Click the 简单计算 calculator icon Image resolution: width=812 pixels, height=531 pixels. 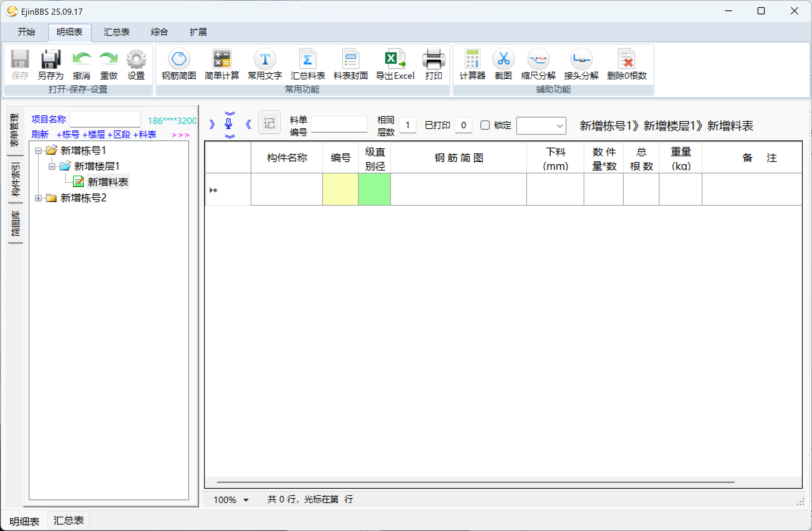[x=222, y=59]
